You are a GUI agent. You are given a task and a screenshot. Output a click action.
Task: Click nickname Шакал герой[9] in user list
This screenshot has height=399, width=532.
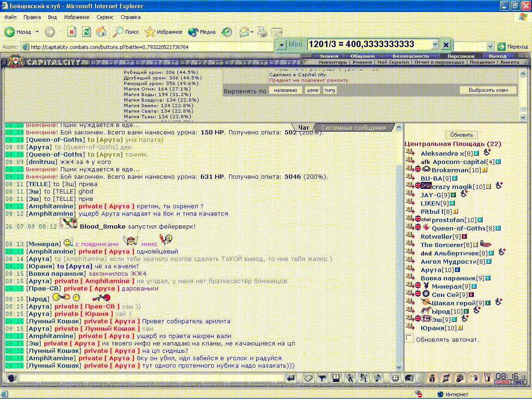click(x=458, y=303)
